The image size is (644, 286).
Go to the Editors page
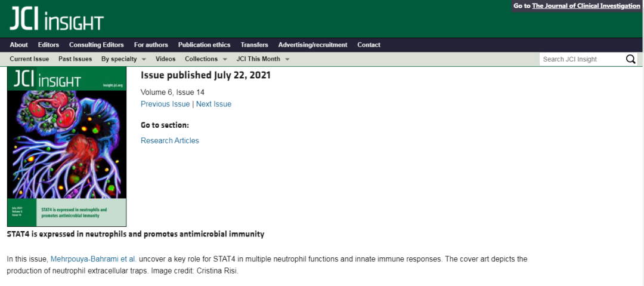(x=48, y=45)
